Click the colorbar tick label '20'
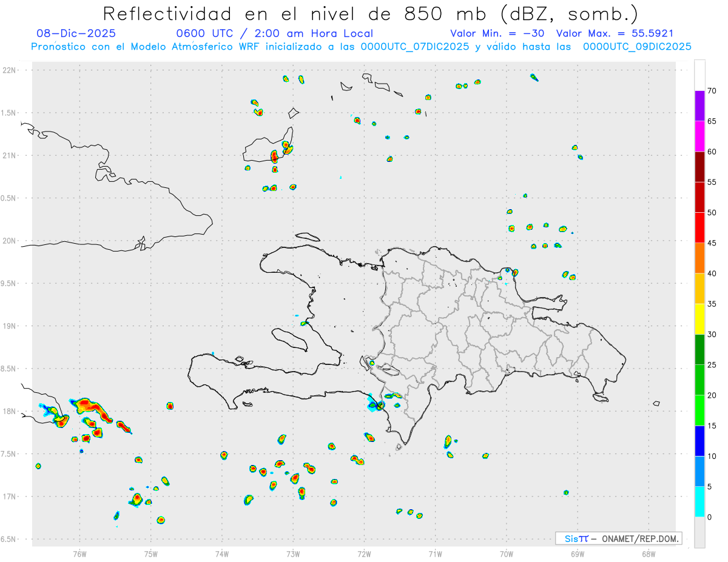This screenshot has width=728, height=562. click(712, 395)
